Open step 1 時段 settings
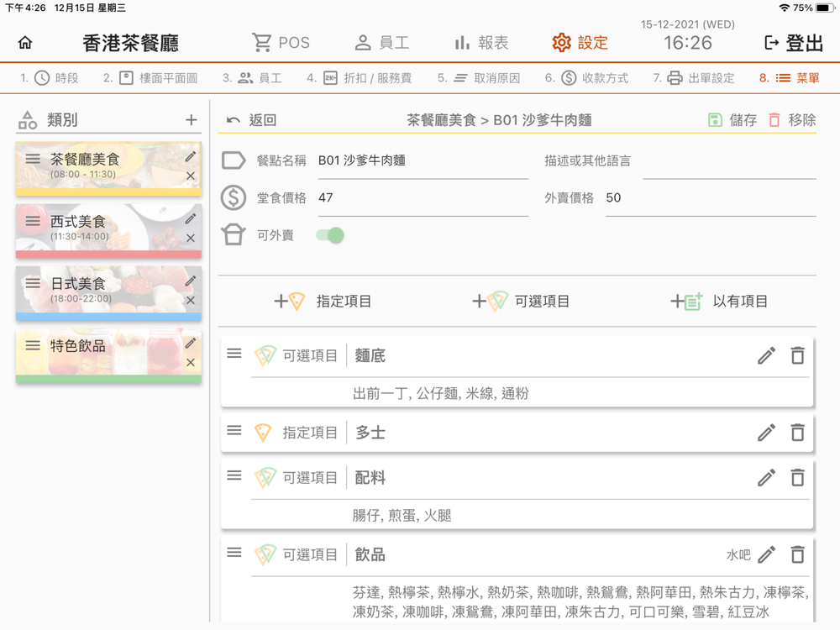The height and width of the screenshot is (630, 840). (x=50, y=78)
